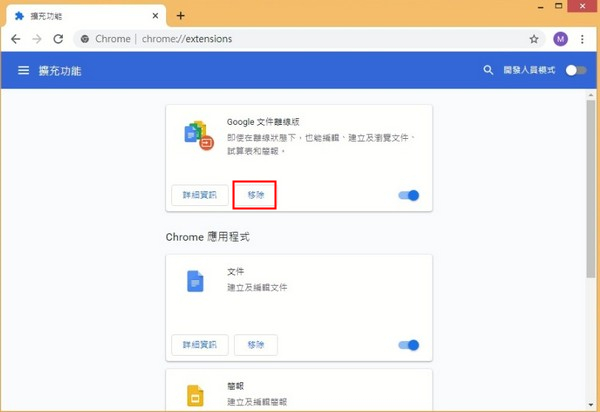Click the search extensions magnifier icon
600x412 pixels.
[488, 70]
